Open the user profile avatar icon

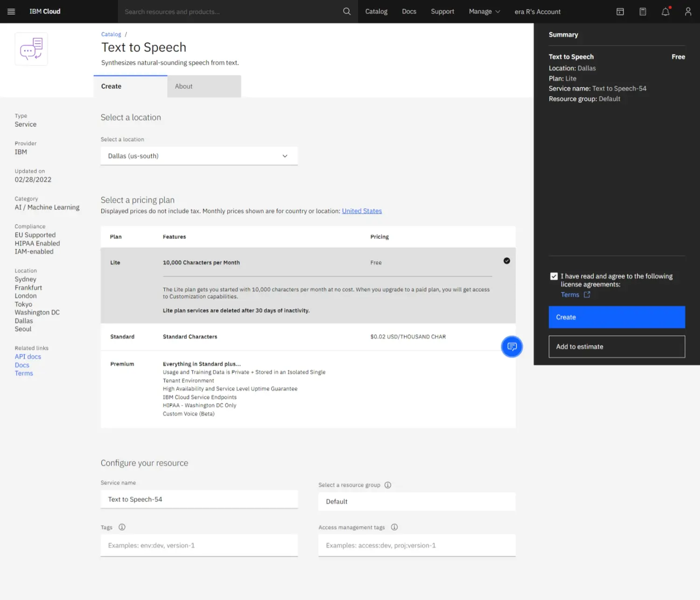point(688,12)
